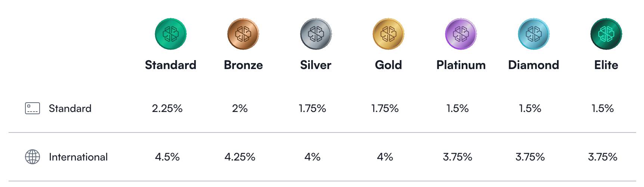Click the Bronze tier coin icon

click(243, 34)
